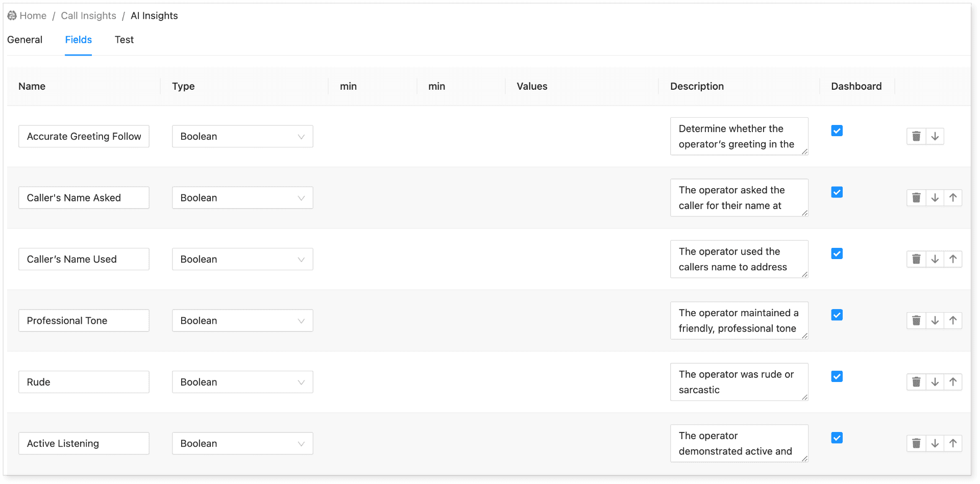980x484 pixels.
Task: Delete the Caller's Name Asked field
Action: pyautogui.click(x=916, y=198)
